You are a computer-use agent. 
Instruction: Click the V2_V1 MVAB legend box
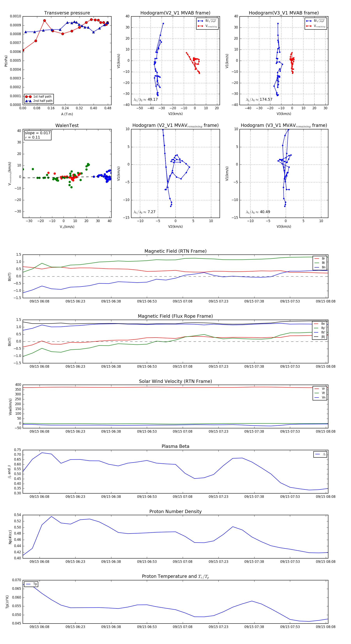207,23
